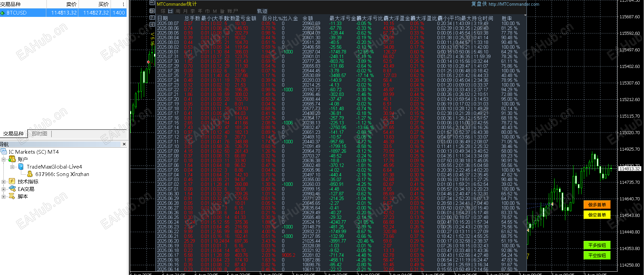Click the 总手数 column header
The height and width of the screenshot is (275, 644).
(x=192, y=18)
